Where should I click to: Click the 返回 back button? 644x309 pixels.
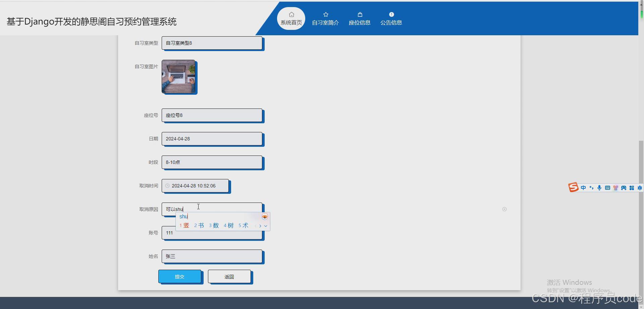pyautogui.click(x=229, y=276)
